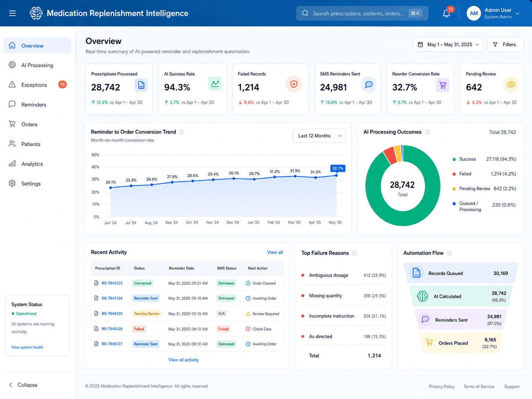Open Terms of Service footer link
This screenshot has width=532, height=399.
point(479,387)
